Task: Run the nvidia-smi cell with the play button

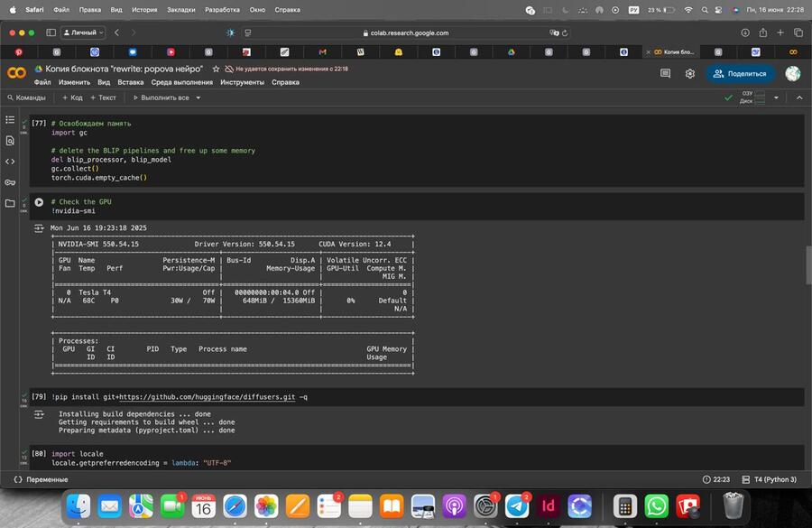Action: pos(39,202)
